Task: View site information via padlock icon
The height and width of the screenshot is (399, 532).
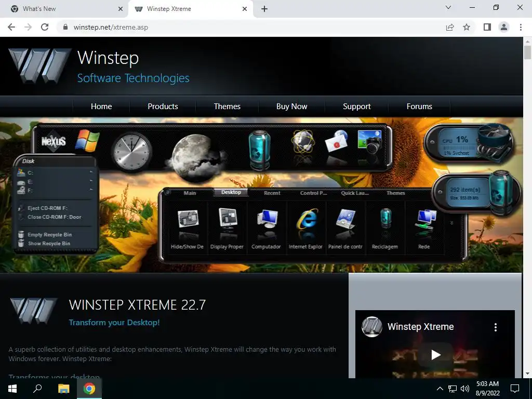Action: click(65, 27)
